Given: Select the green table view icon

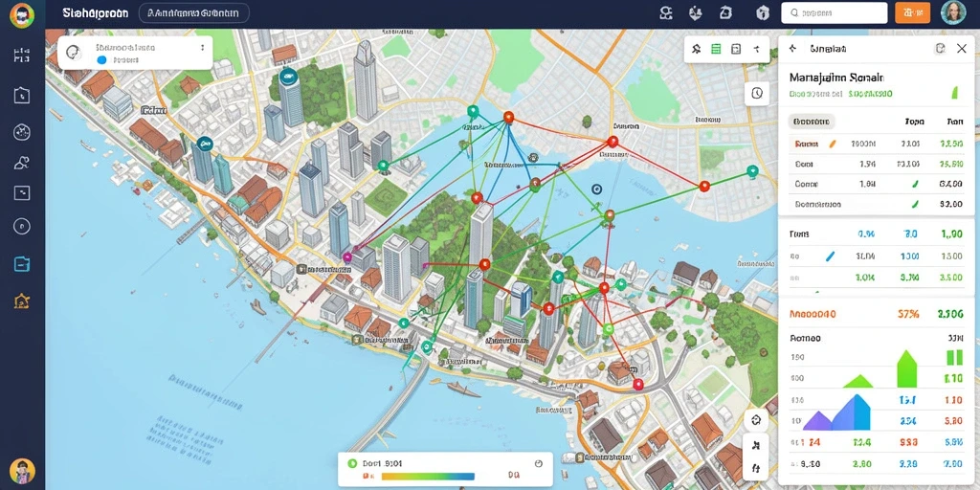Looking at the screenshot, I should click(x=716, y=49).
